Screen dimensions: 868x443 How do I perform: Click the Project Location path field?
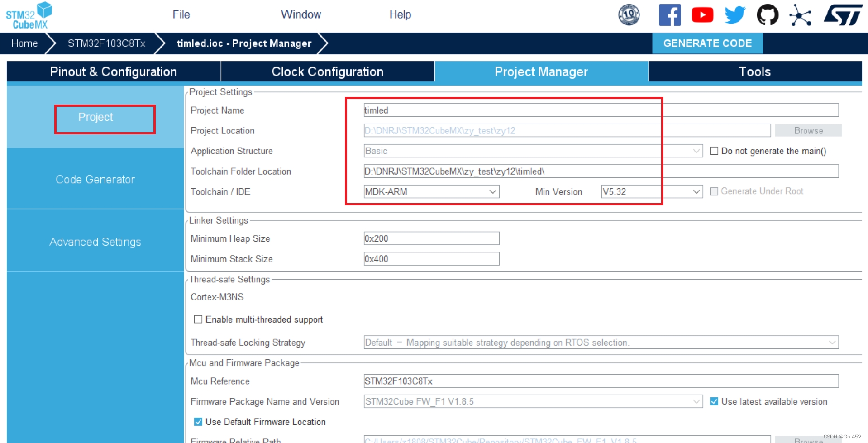[567, 130]
